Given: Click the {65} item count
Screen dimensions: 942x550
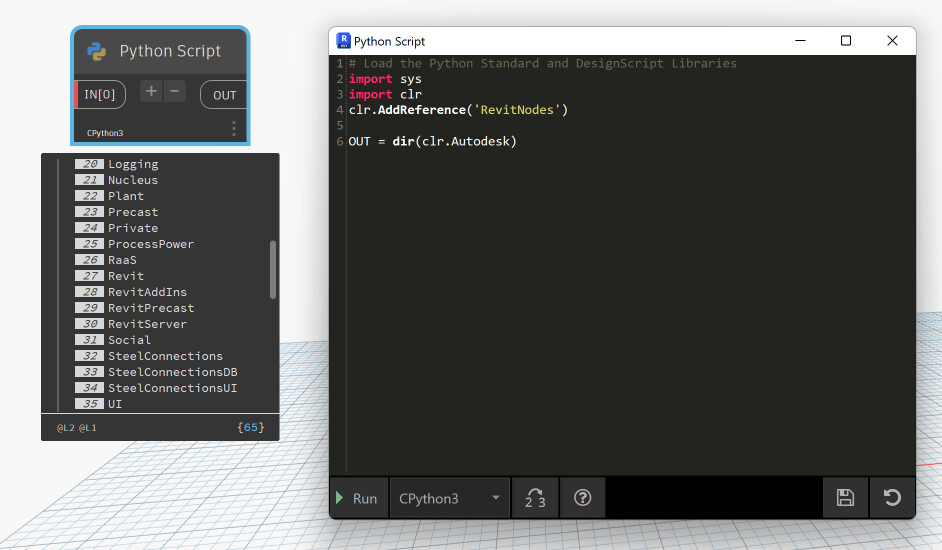Looking at the screenshot, I should (251, 427).
